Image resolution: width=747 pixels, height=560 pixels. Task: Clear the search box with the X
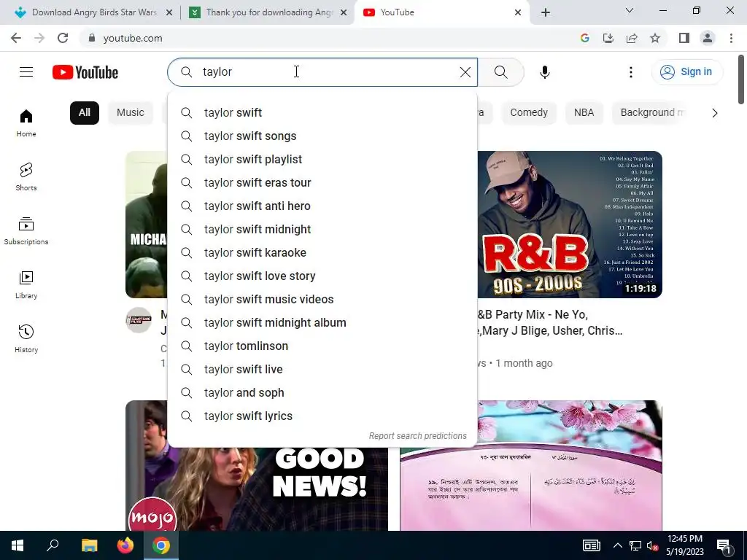tap(465, 72)
